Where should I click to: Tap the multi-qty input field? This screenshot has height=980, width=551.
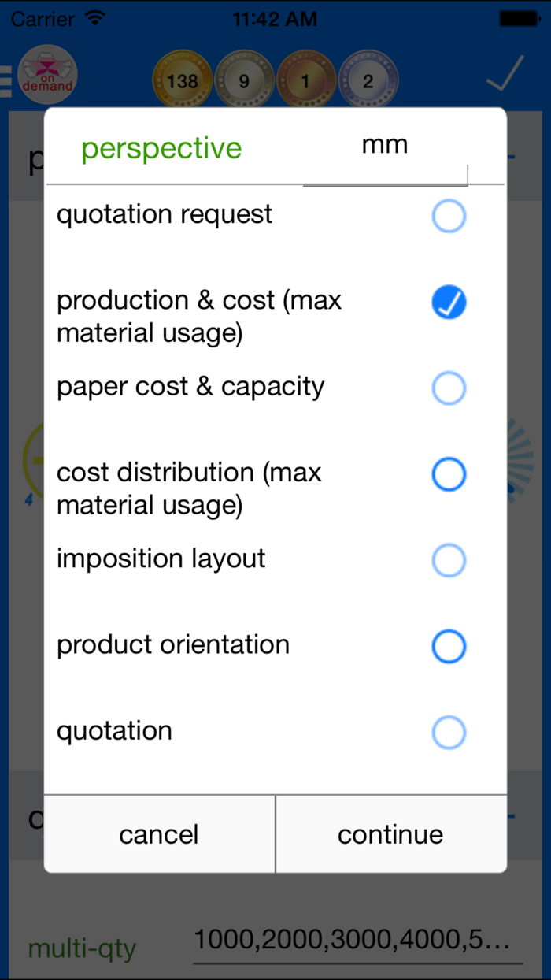pyautogui.click(x=357, y=940)
